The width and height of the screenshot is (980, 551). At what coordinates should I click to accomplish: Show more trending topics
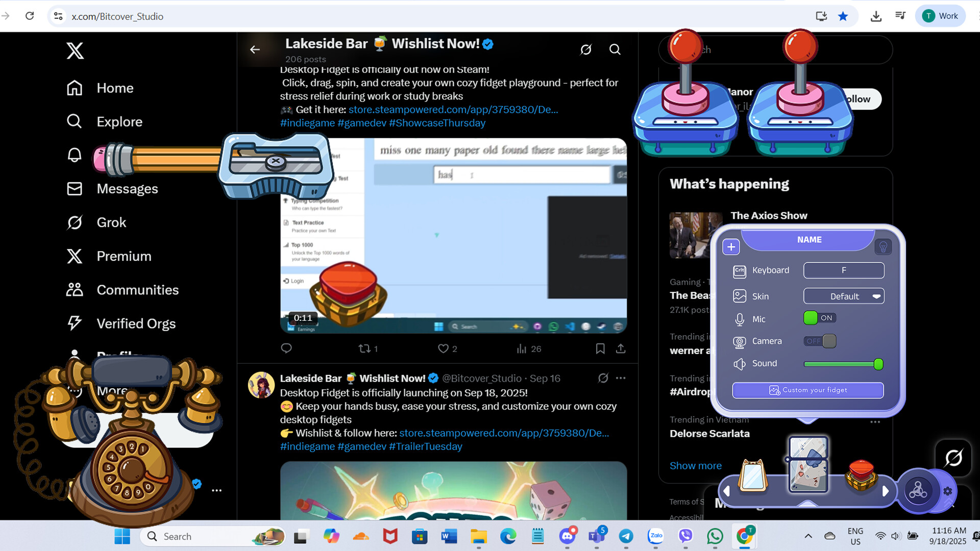695,465
